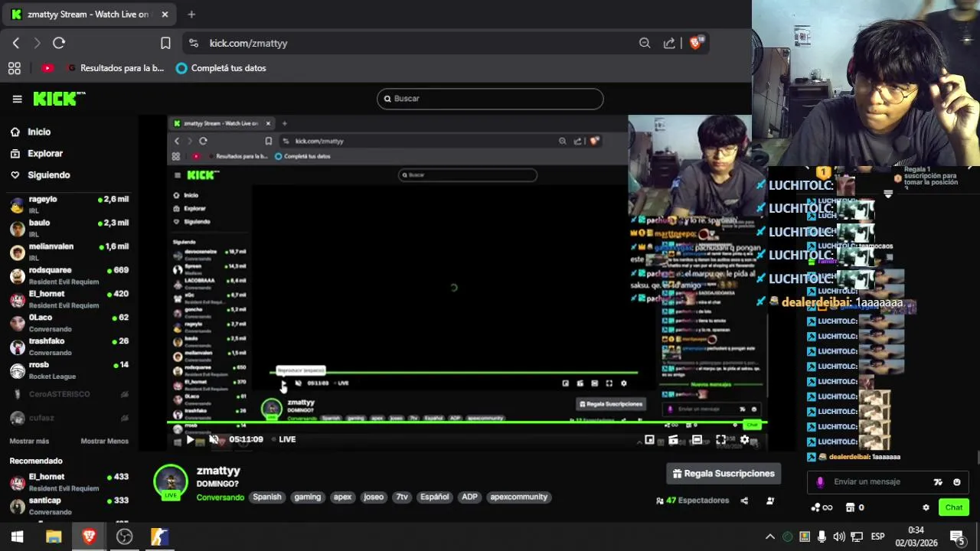980x551 pixels.
Task: Open the rrosb Rocket League channel
Action: click(x=69, y=370)
